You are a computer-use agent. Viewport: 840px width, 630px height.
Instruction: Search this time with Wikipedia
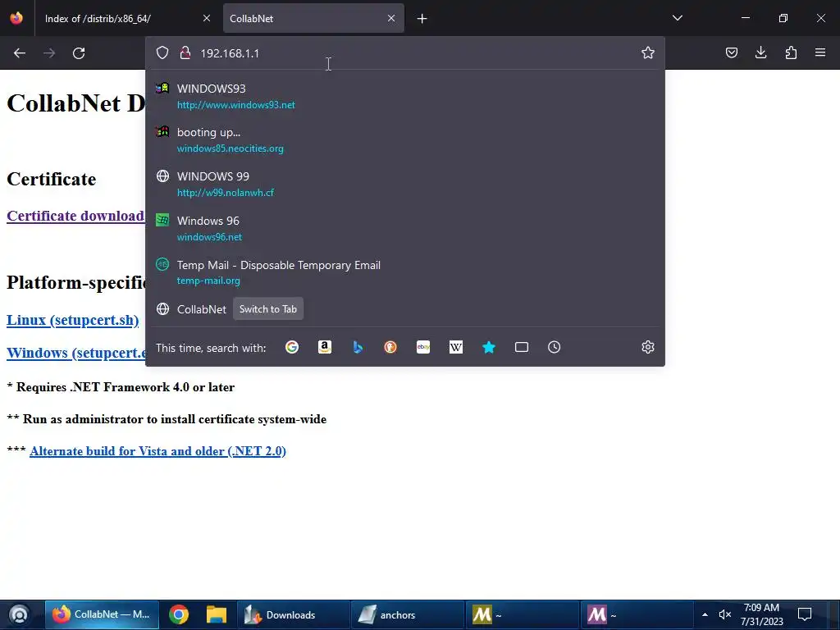(x=456, y=347)
